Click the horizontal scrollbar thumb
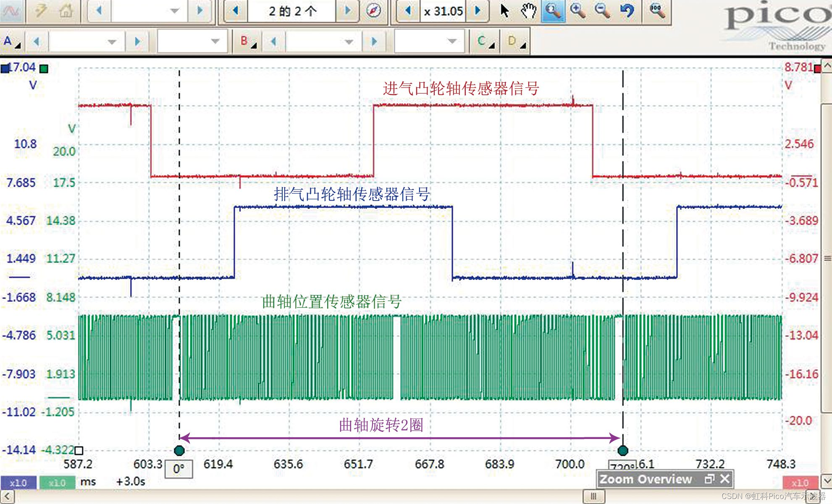 [x=593, y=497]
